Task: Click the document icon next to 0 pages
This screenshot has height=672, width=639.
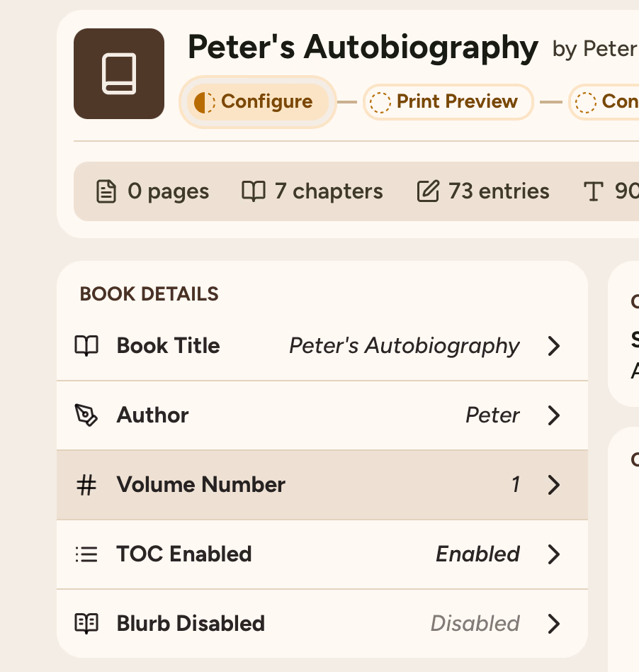Action: pos(106,191)
